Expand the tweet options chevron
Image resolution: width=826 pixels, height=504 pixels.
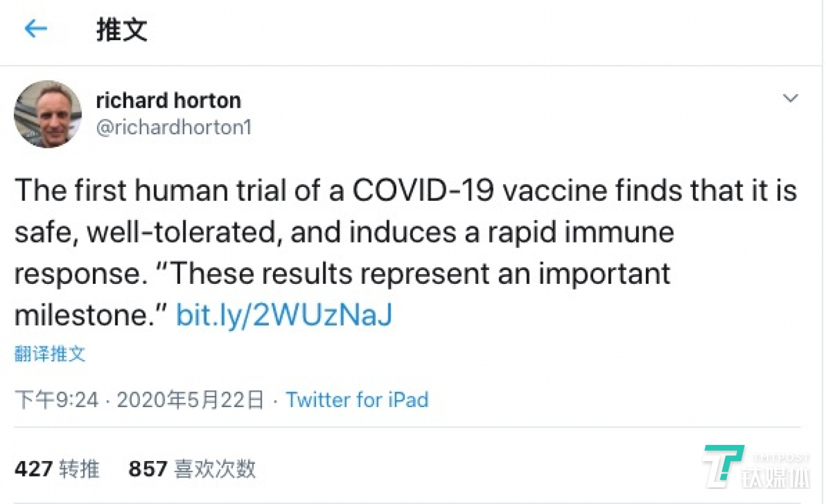(x=790, y=99)
